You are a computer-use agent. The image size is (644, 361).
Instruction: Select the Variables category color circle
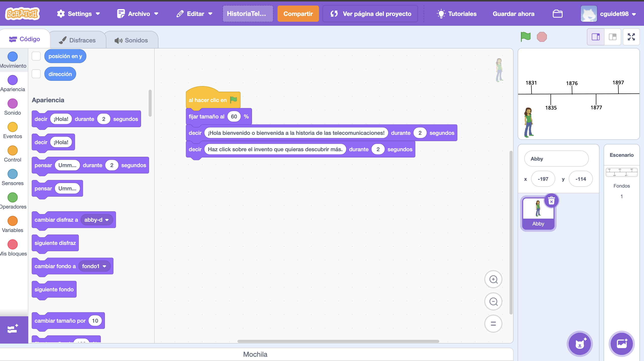(12, 221)
